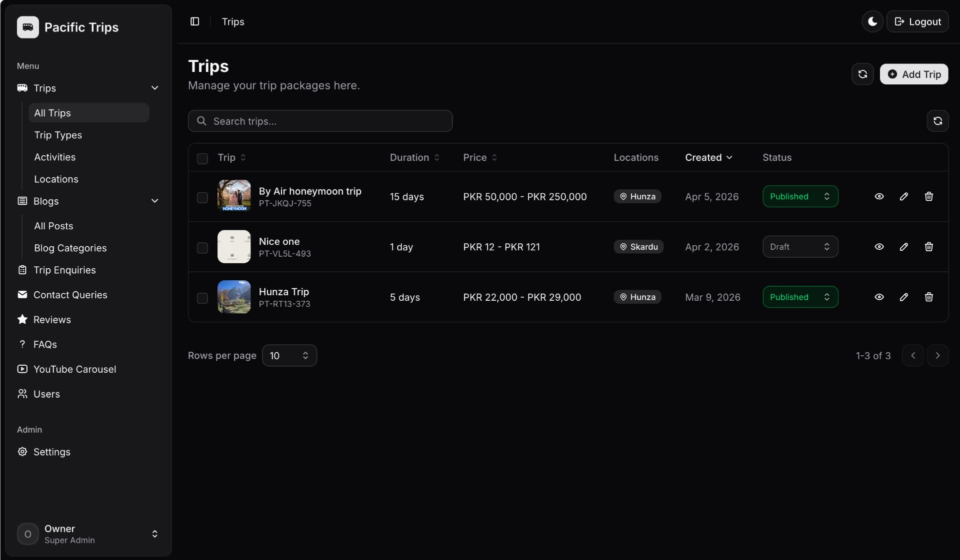The image size is (960, 560).
Task: Delete Hunza Trip with trash icon
Action: [x=928, y=297]
